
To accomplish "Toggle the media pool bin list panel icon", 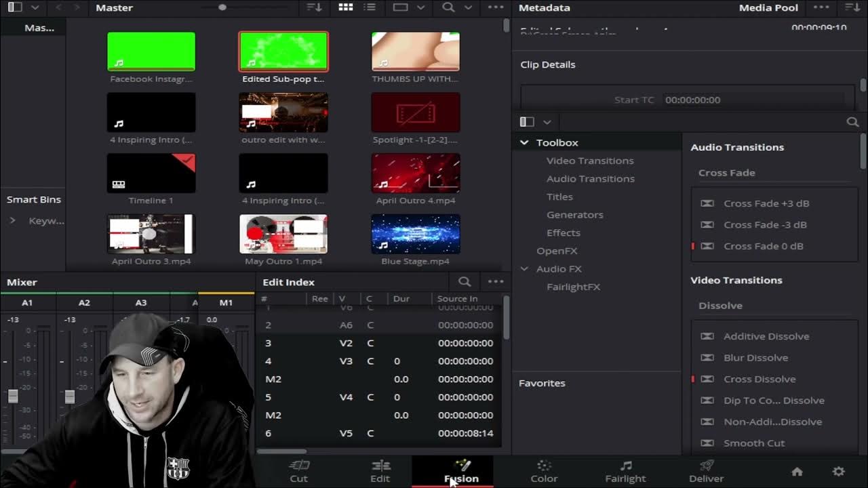I will pos(14,7).
